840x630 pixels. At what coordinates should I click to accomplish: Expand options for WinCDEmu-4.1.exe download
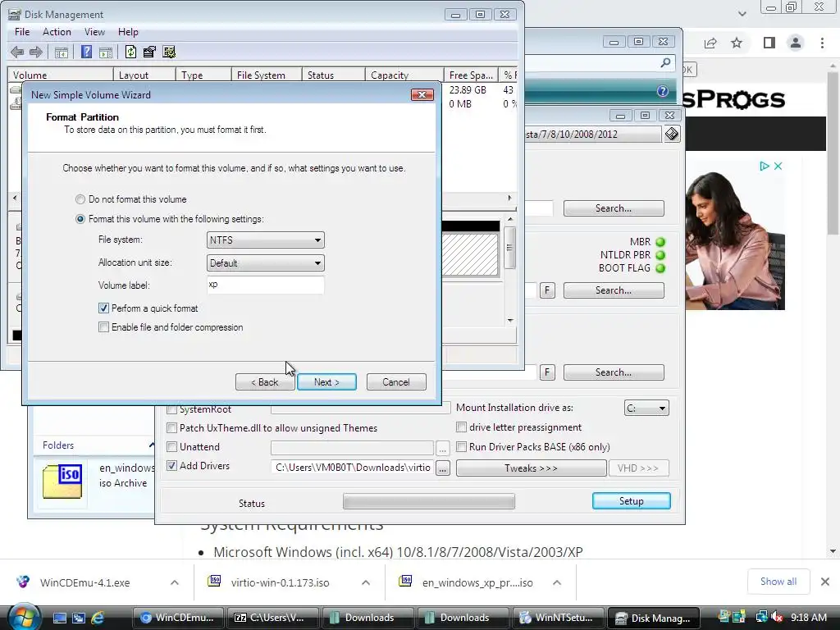(x=175, y=582)
